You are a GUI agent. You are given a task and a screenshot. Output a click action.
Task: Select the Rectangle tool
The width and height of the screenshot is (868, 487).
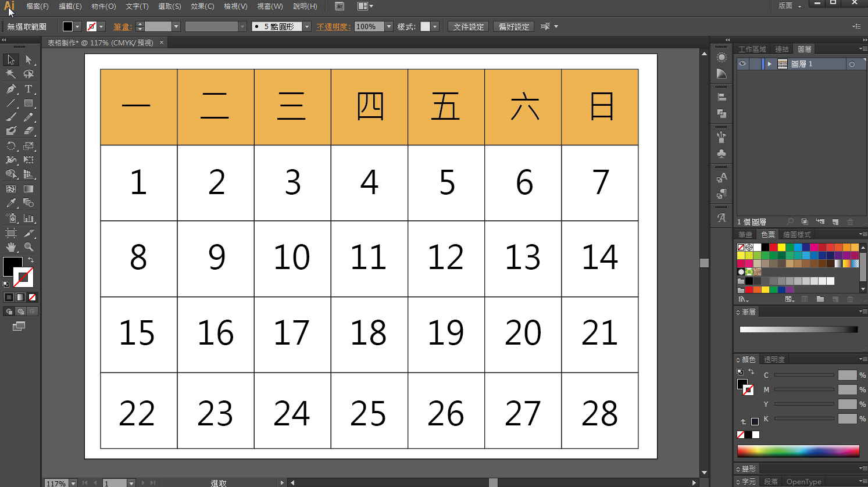28,103
